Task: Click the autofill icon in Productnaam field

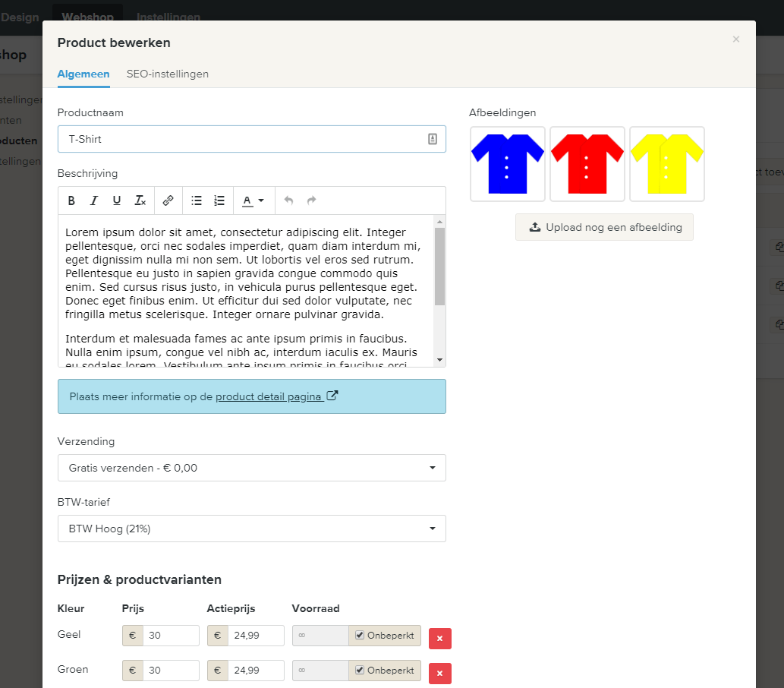Action: coord(433,139)
